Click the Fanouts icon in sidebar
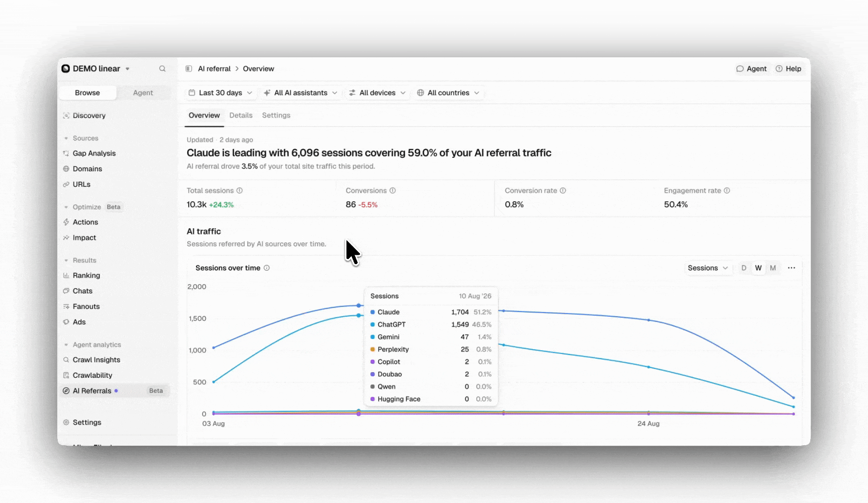The height and width of the screenshot is (503, 868). click(x=66, y=306)
